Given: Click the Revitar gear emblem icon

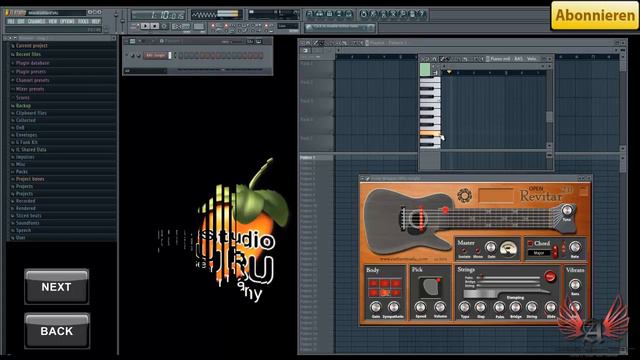Looking at the screenshot, I should [x=464, y=195].
